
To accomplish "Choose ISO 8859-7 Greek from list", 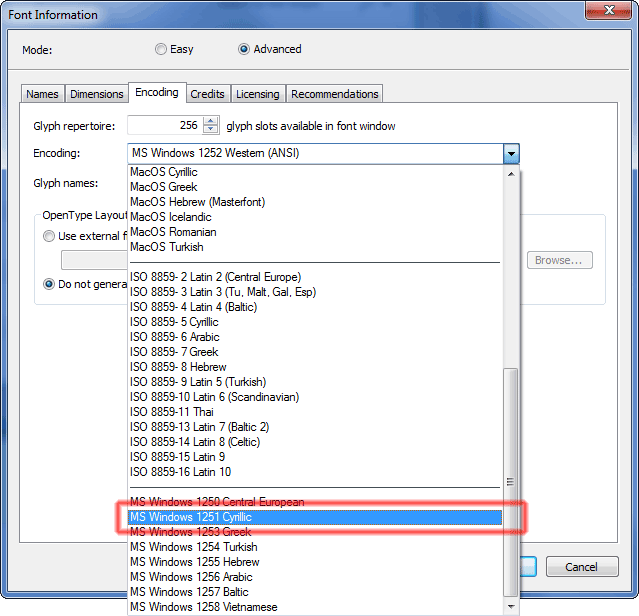I will pos(174,352).
